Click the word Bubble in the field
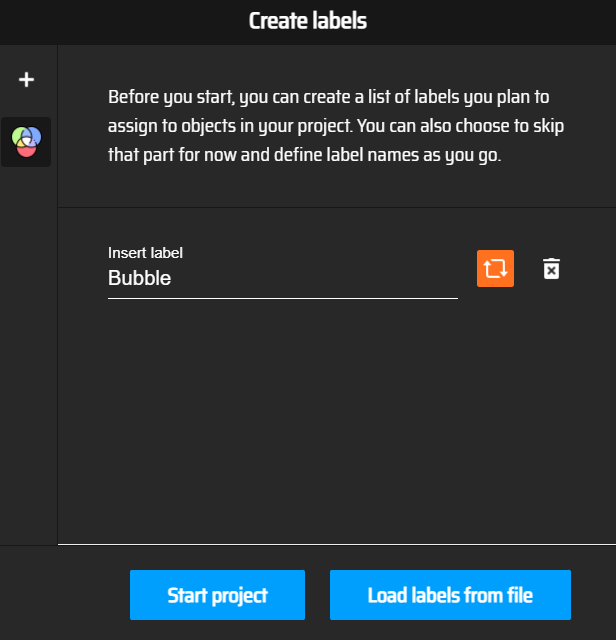Image resolution: width=616 pixels, height=640 pixels. point(140,278)
